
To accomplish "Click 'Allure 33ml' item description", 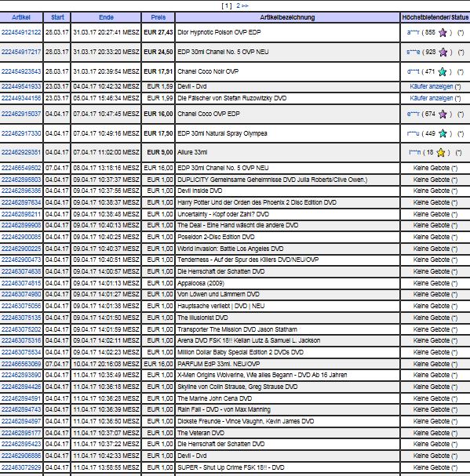I will click(192, 152).
